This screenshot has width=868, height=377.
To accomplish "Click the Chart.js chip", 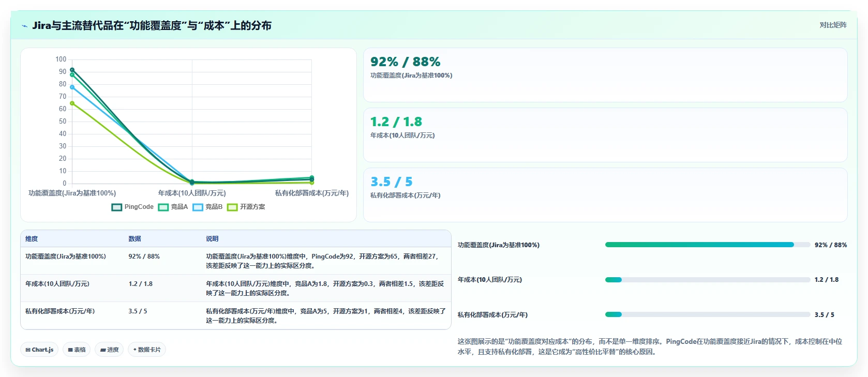I will click(39, 350).
